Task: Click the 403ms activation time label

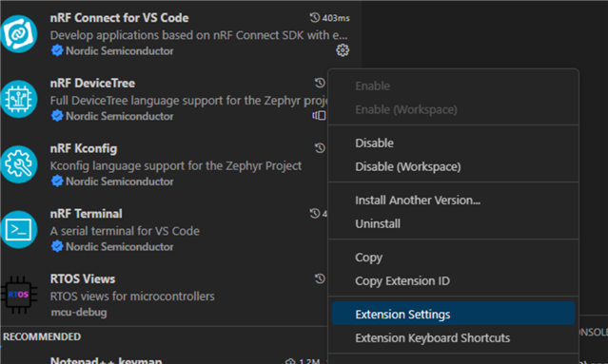Action: click(x=336, y=18)
